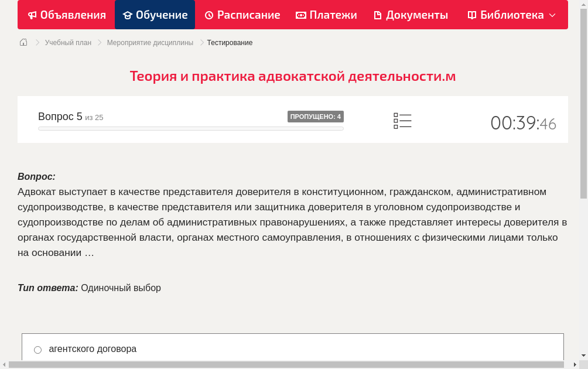Click the «Тестирование» breadcrumb entry
Image resolution: width=588 pixels, height=369 pixels.
(x=229, y=42)
